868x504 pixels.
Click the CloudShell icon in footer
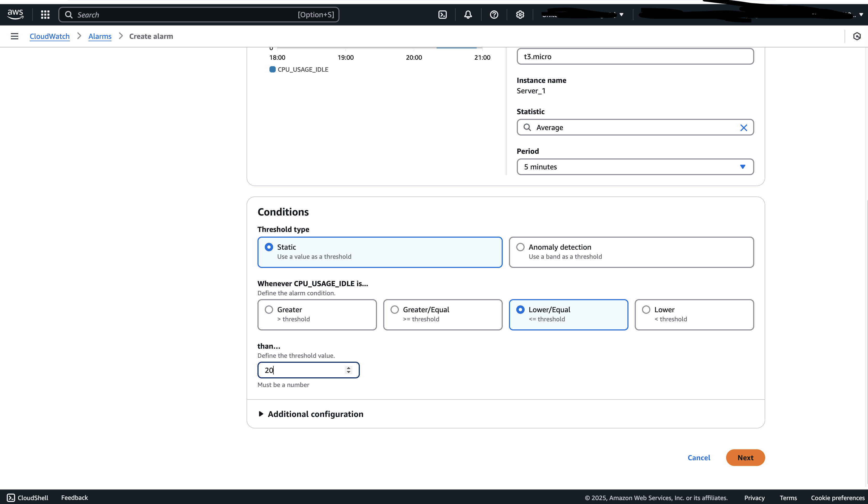tap(11, 497)
